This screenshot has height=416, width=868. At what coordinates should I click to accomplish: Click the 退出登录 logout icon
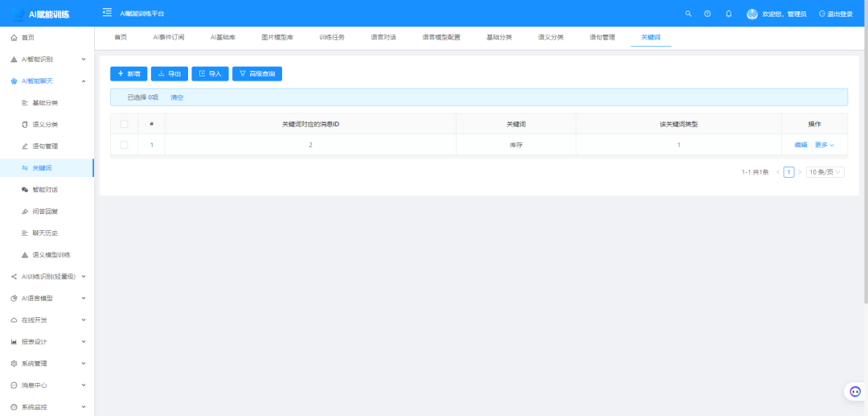(x=821, y=14)
